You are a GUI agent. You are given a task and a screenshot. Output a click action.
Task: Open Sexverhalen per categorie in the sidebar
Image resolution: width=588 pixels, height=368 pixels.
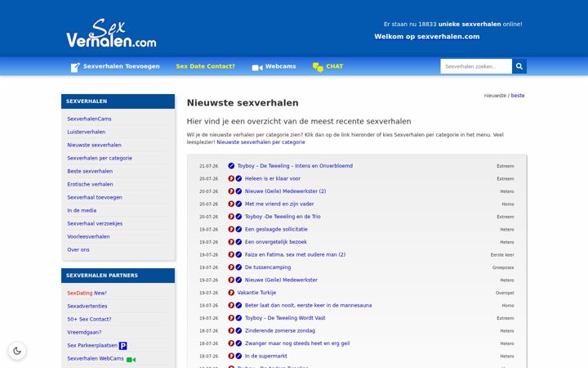point(100,158)
